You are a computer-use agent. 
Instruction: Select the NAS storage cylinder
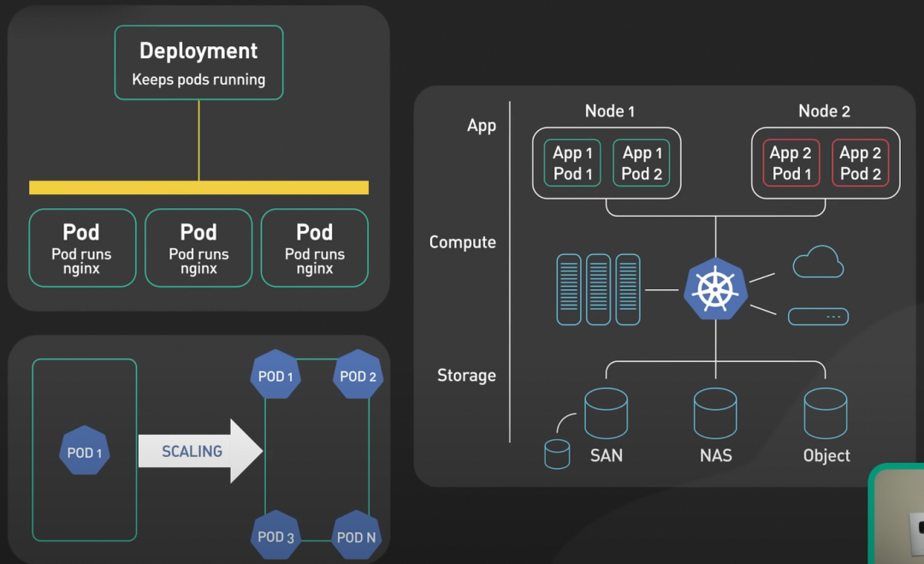click(715, 413)
